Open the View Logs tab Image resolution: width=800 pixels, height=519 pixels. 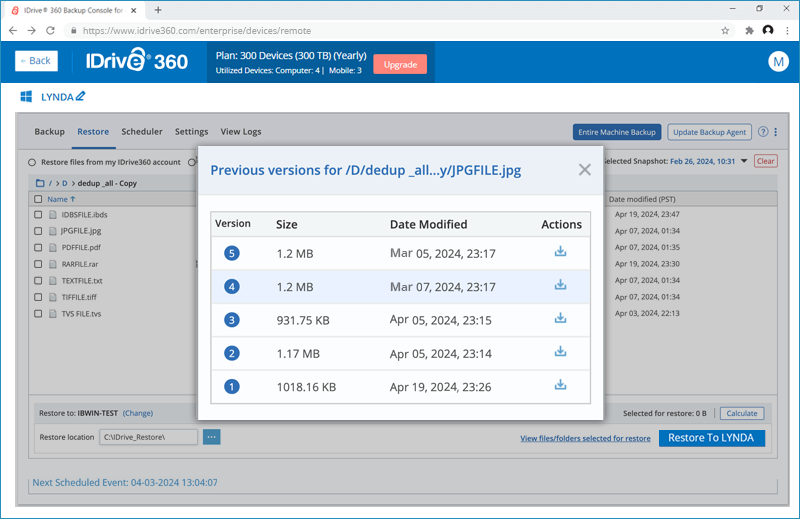241,132
